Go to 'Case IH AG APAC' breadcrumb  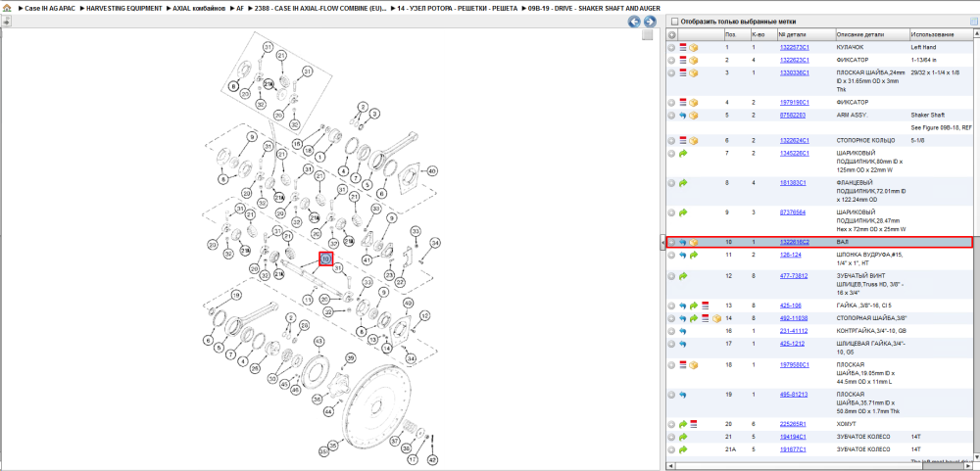point(49,10)
